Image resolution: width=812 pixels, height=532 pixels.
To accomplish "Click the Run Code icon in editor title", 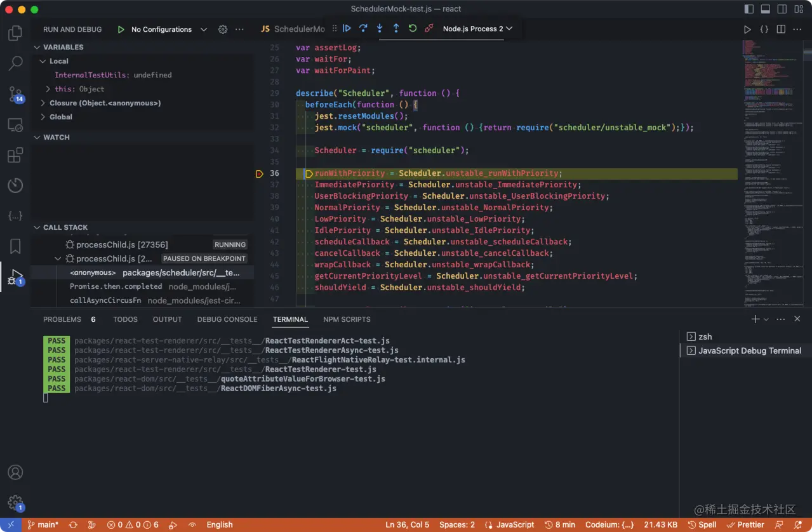I will (x=747, y=29).
